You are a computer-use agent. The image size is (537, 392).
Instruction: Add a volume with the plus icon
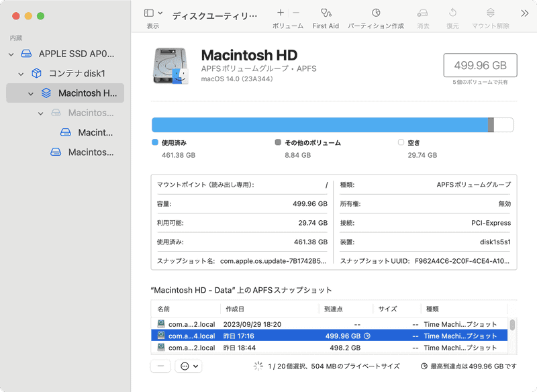[x=281, y=13]
